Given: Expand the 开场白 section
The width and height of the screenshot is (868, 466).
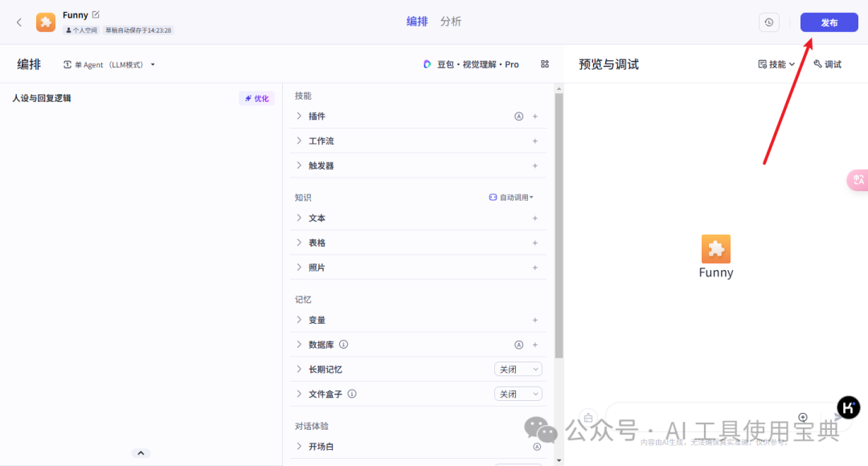Looking at the screenshot, I should tap(299, 446).
